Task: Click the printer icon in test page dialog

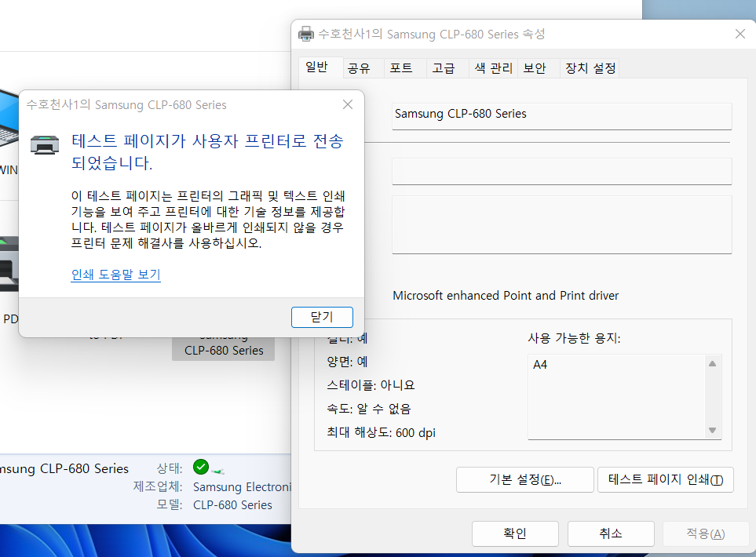Action: pos(45,144)
